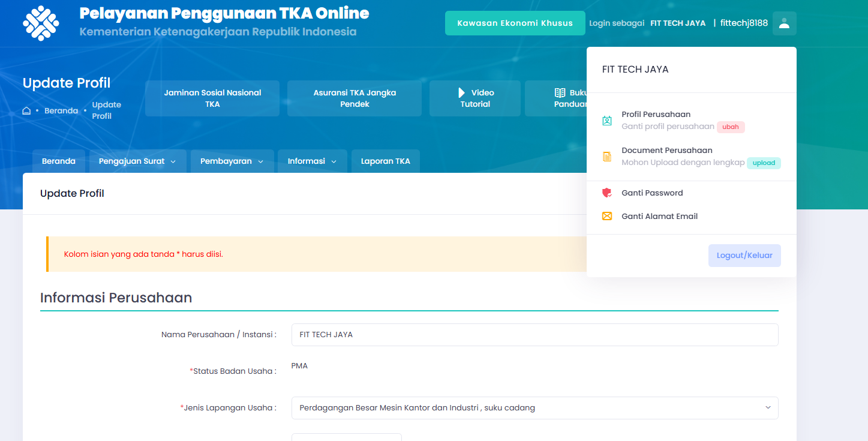Choose Ganti Password from the user menu

(x=691, y=193)
